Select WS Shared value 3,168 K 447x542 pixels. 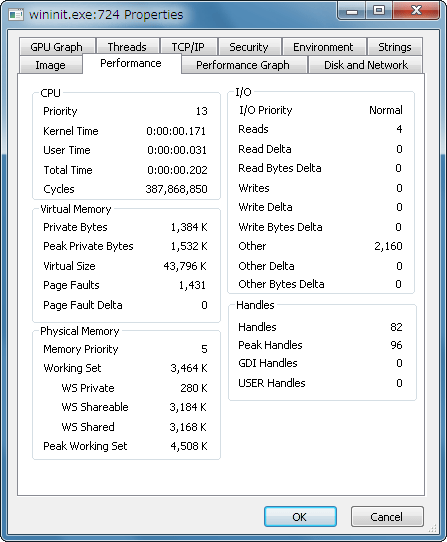[x=188, y=427]
